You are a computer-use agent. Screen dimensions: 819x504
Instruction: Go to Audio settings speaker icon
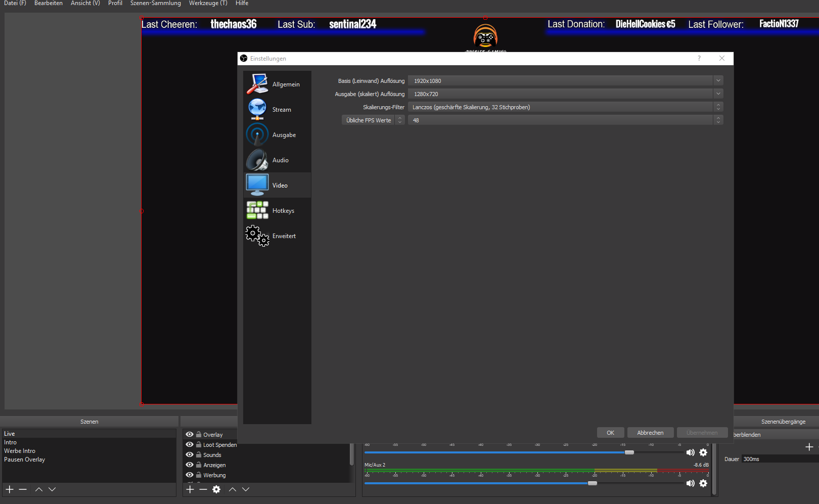point(257,160)
